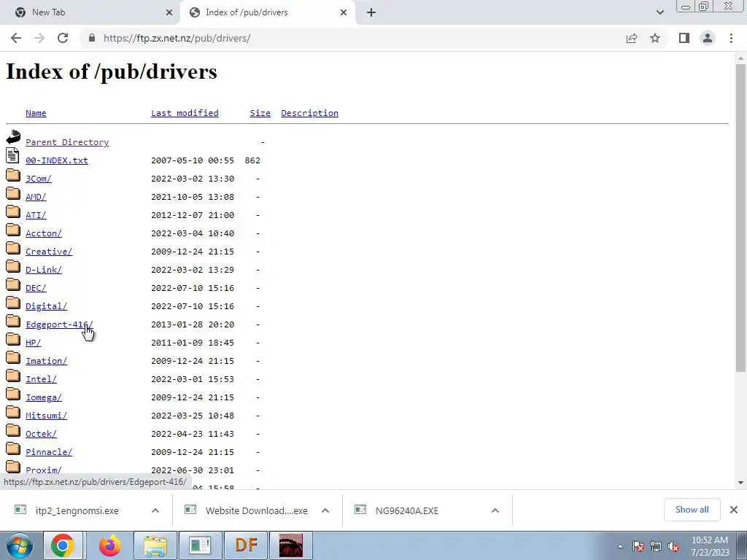The height and width of the screenshot is (560, 747).
Task: Click Show all downloads button
Action: tap(692, 510)
